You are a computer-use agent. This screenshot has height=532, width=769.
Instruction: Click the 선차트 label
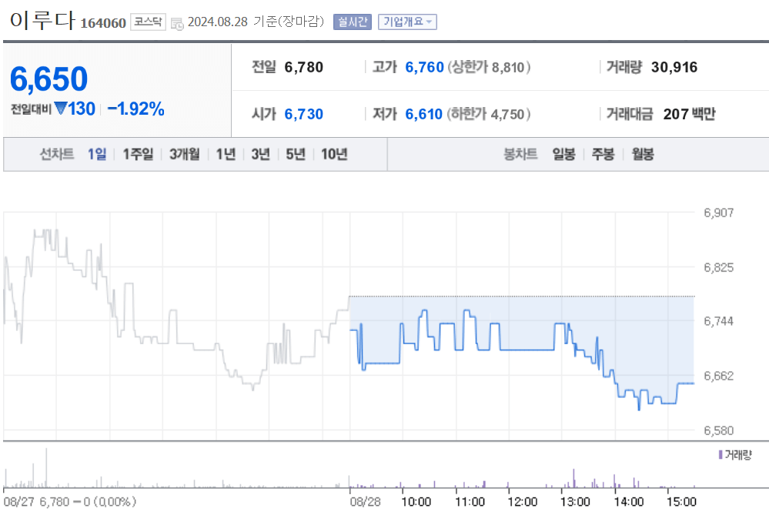coord(57,155)
